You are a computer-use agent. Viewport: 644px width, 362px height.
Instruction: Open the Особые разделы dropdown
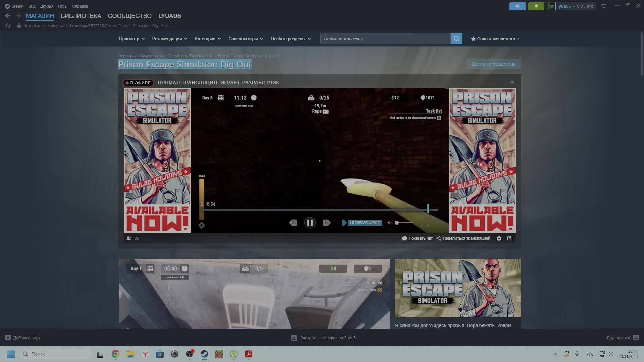290,39
